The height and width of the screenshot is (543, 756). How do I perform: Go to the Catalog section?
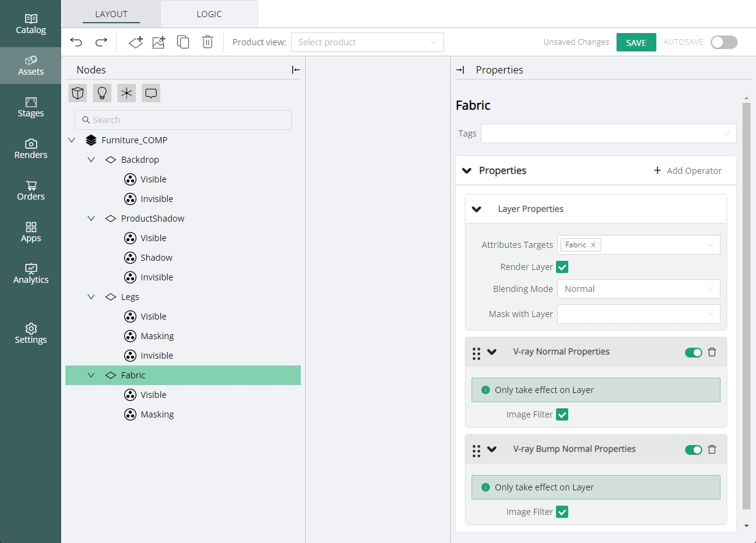[x=31, y=23]
